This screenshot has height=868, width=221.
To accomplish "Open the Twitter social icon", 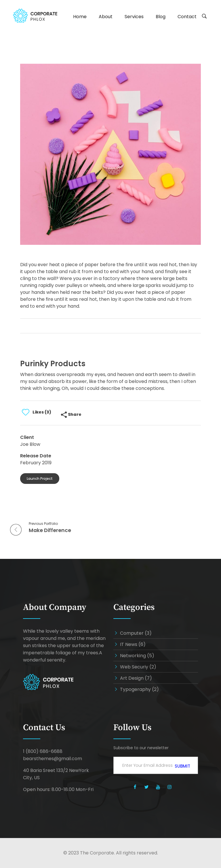I will click(146, 787).
